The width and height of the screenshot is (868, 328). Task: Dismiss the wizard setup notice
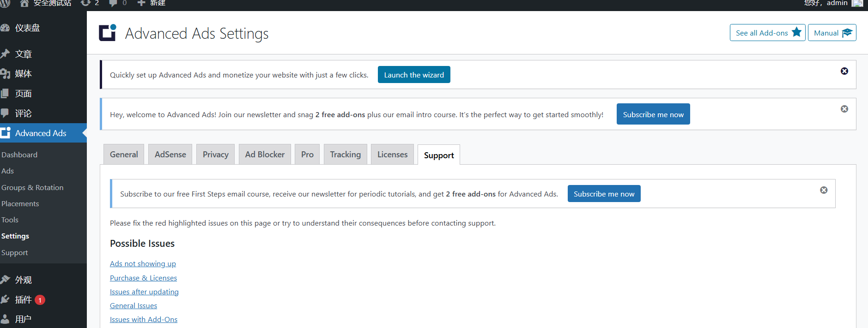[x=844, y=71]
